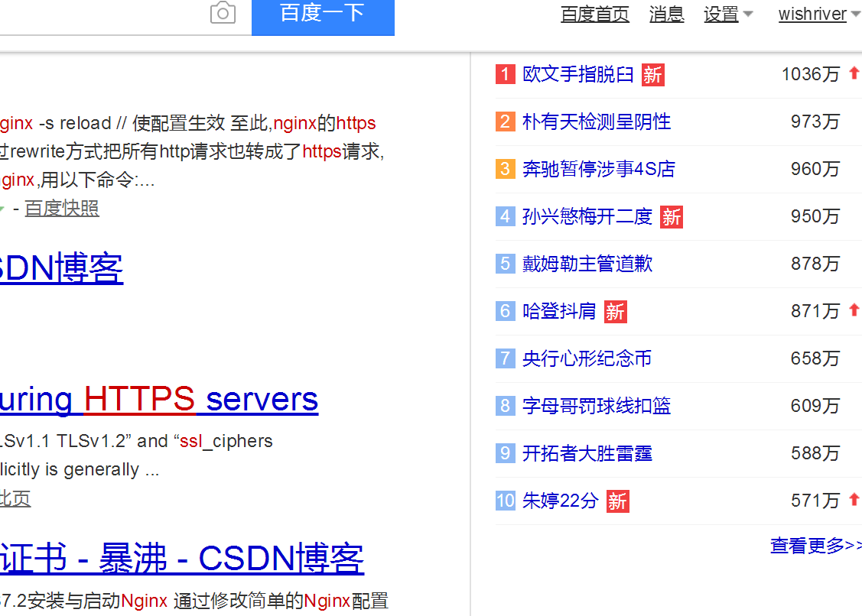The height and width of the screenshot is (616, 862).
Task: Open the 百度首页 link
Action: tap(595, 14)
